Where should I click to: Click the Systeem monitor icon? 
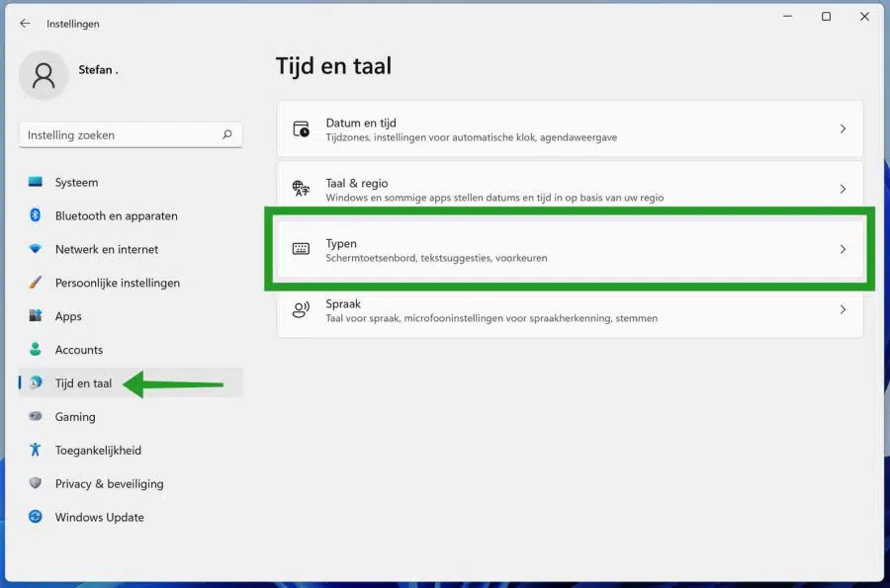[x=36, y=182]
